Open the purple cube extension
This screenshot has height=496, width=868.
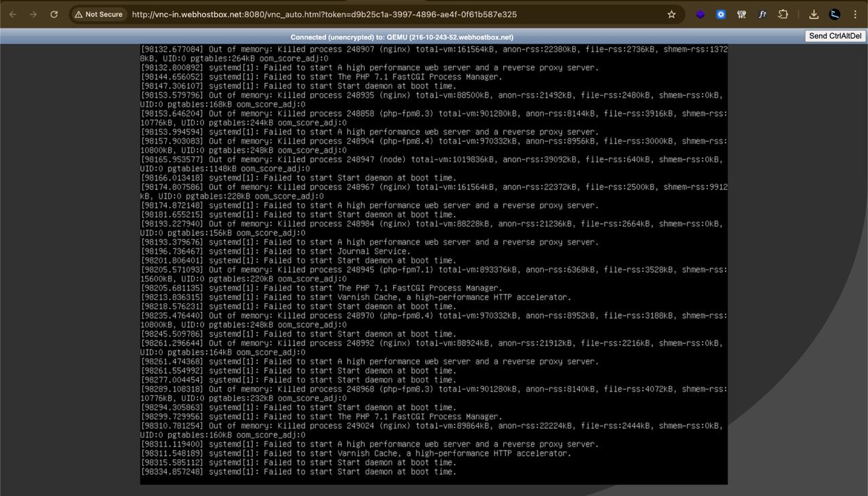tap(701, 14)
